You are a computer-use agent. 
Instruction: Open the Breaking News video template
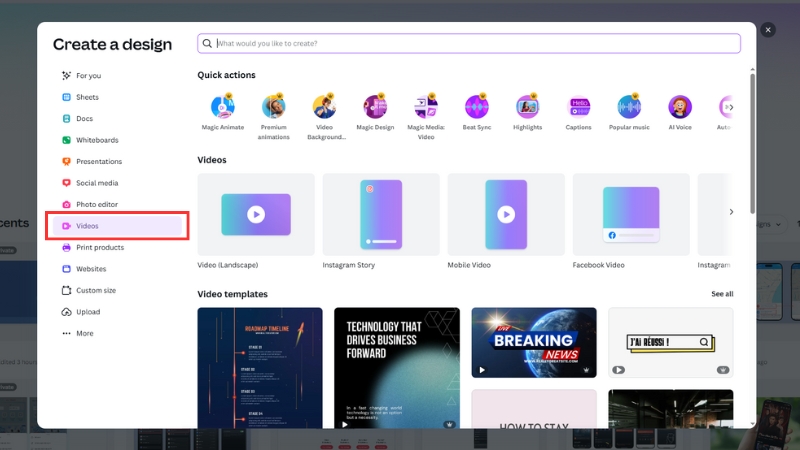[534, 342]
